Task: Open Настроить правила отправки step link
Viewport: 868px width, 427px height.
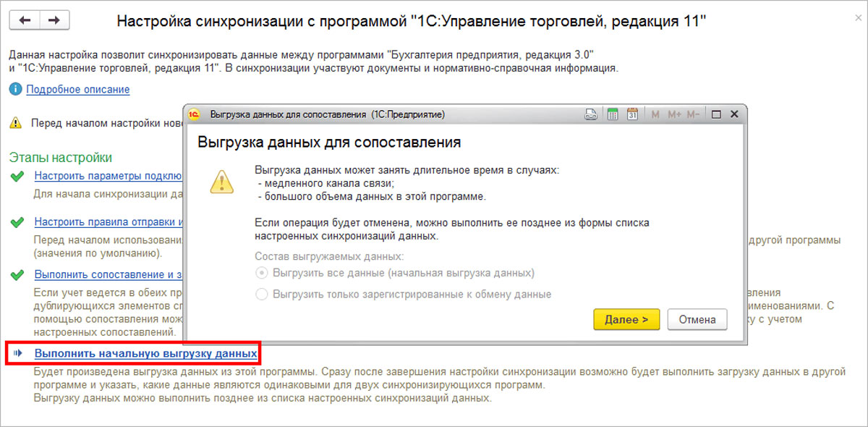Action: [109, 222]
